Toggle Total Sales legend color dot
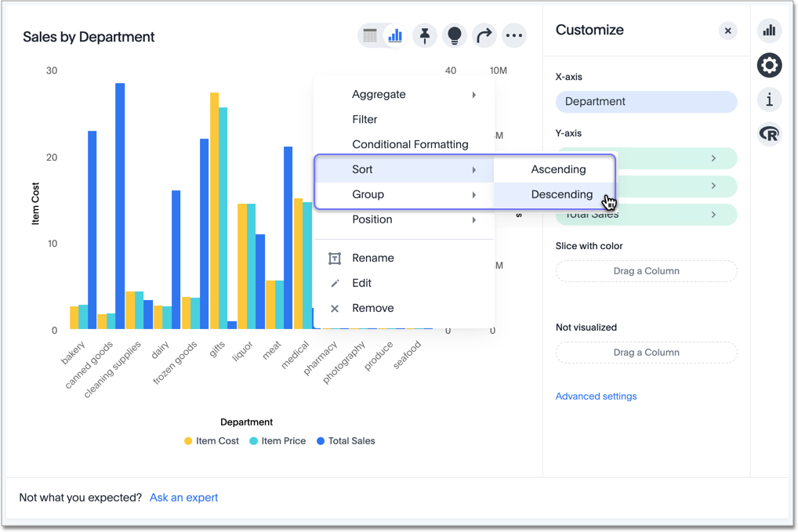This screenshot has width=798, height=532. [321, 441]
